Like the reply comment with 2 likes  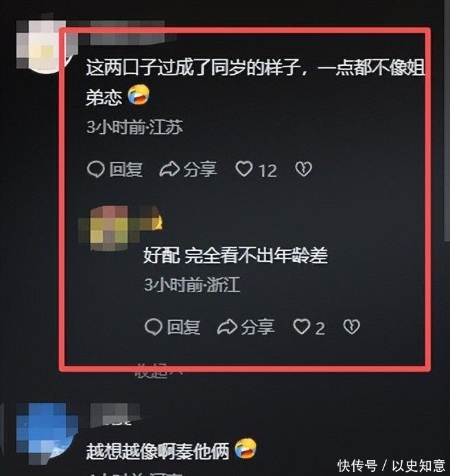(302, 326)
